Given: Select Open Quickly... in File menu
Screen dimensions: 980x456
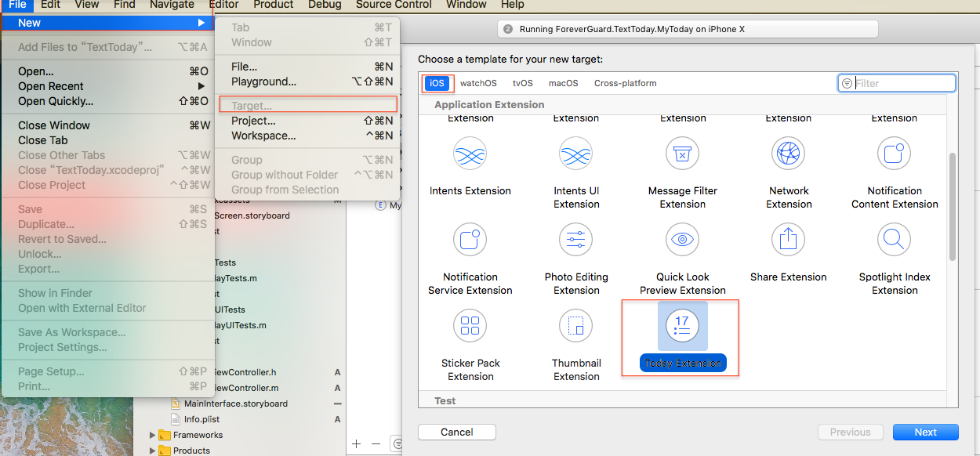Looking at the screenshot, I should tap(108, 101).
